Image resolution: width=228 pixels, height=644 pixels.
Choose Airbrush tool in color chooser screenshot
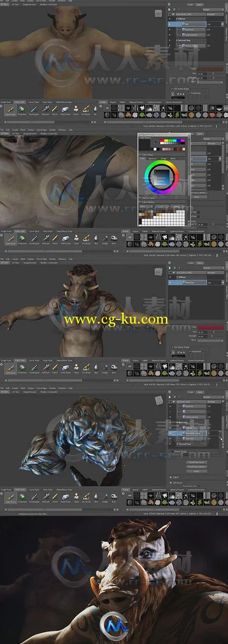pos(46,239)
